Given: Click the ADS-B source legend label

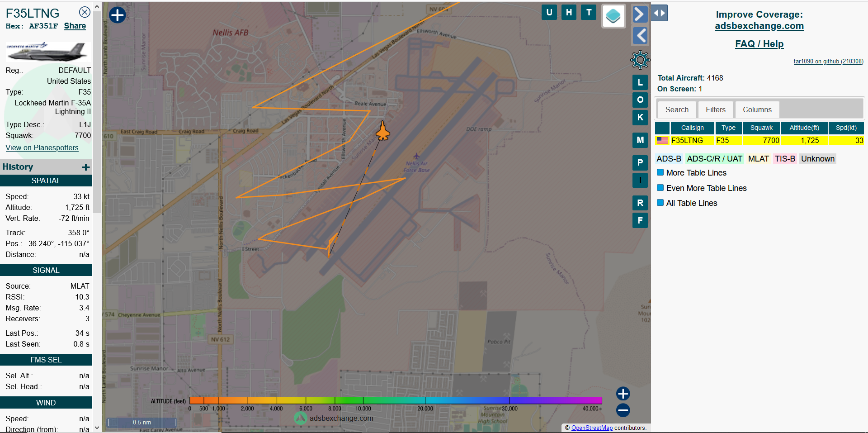Looking at the screenshot, I should (x=669, y=159).
